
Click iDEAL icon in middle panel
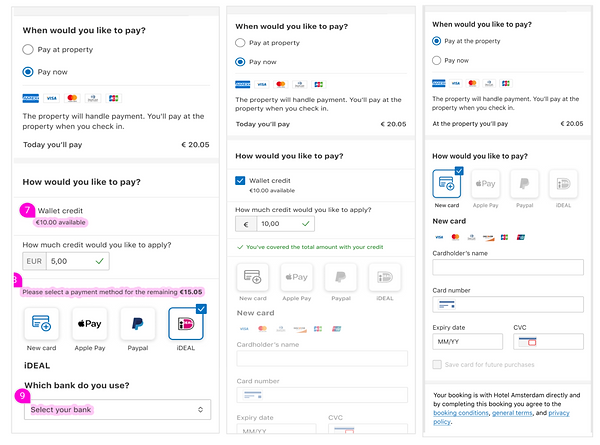point(385,277)
